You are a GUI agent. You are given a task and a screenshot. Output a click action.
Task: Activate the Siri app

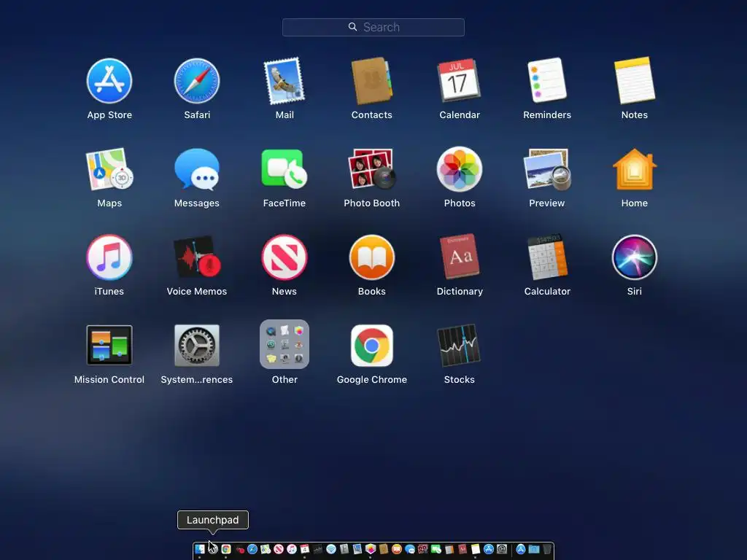coord(635,257)
